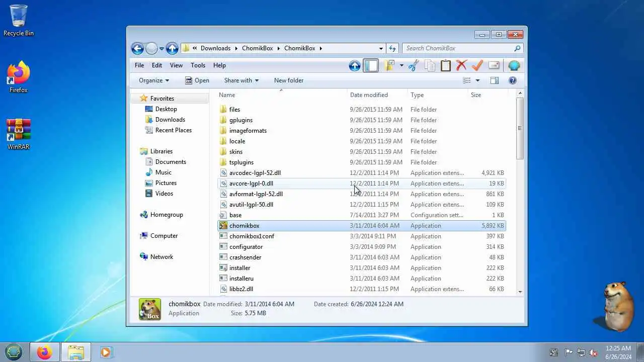
Task: Click the muted volume tray icon
Action: 593,352
